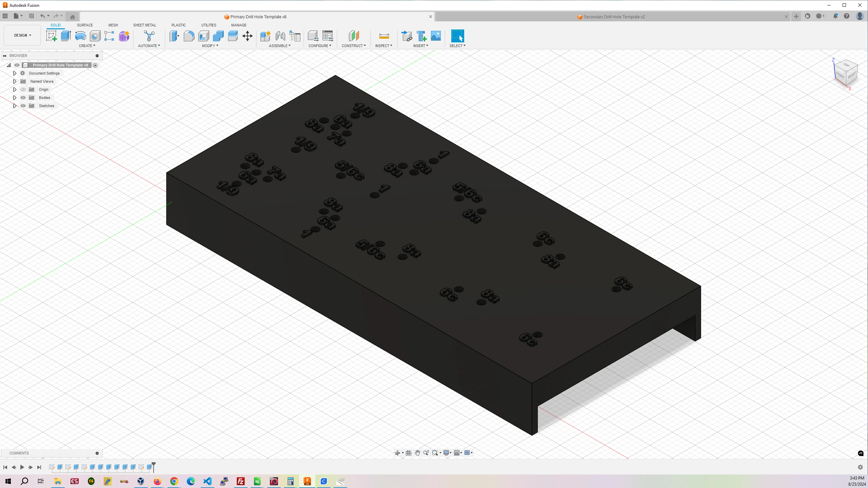Open the notifications bell
Image resolution: width=868 pixels, height=488 pixels.
pos(835,16)
